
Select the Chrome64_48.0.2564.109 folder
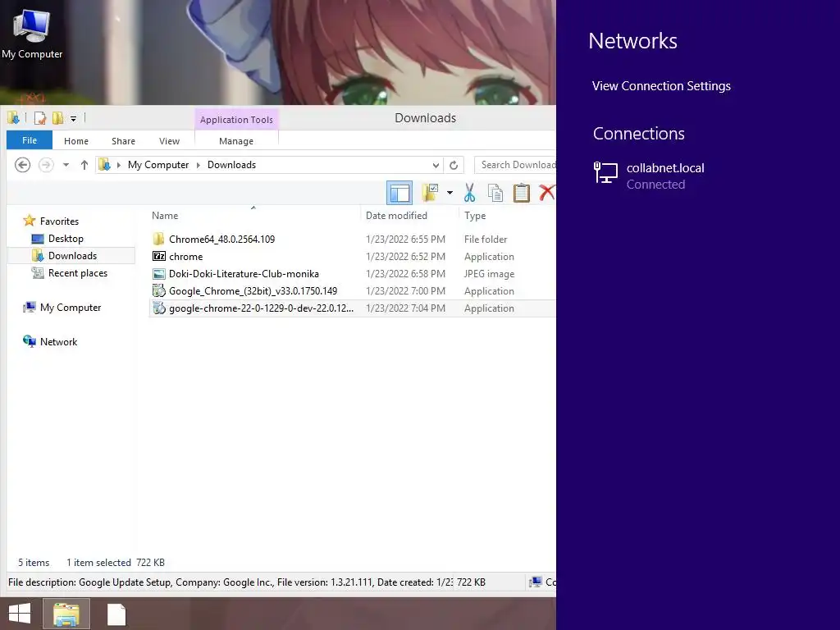221,239
